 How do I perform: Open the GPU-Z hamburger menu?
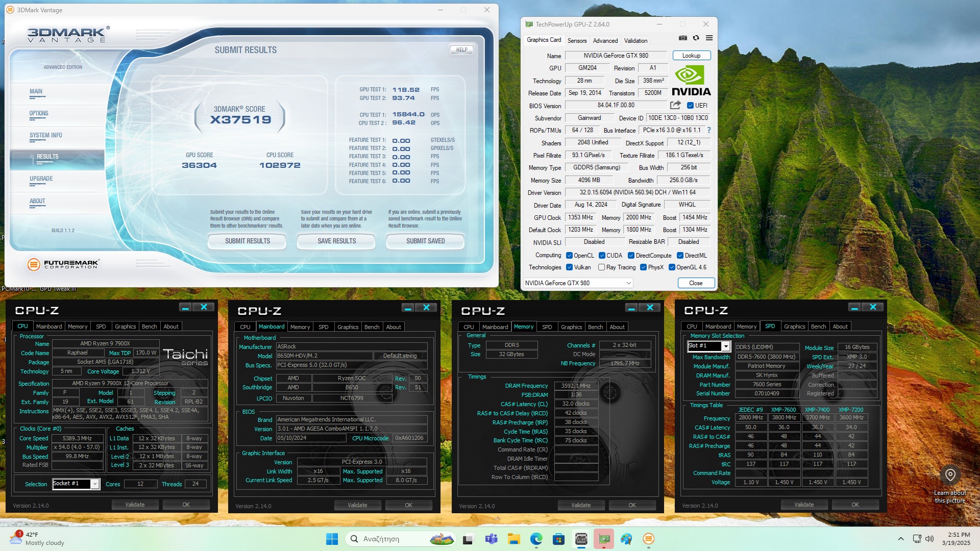[709, 38]
